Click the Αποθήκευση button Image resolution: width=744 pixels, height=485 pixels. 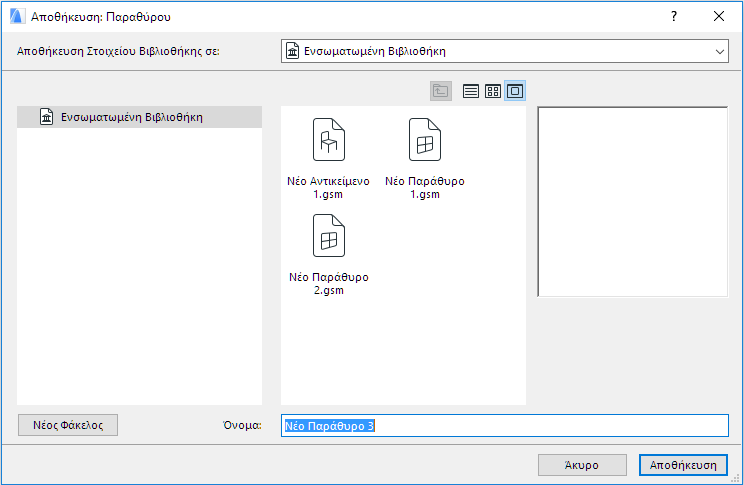[x=683, y=465]
